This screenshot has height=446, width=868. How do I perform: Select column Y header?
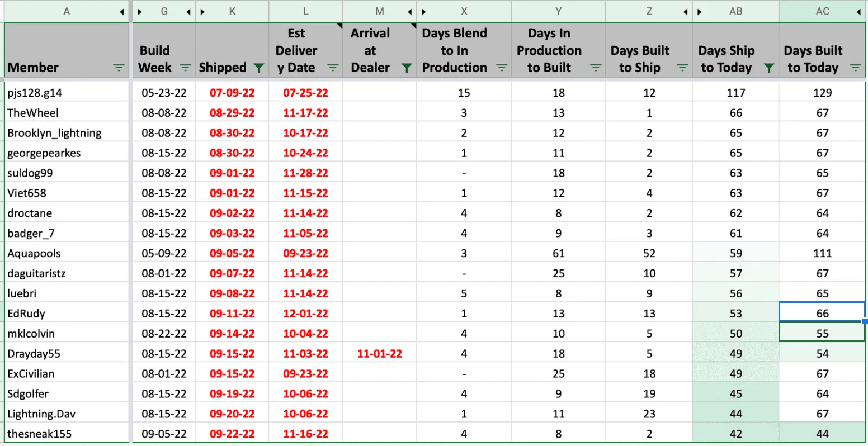click(558, 11)
